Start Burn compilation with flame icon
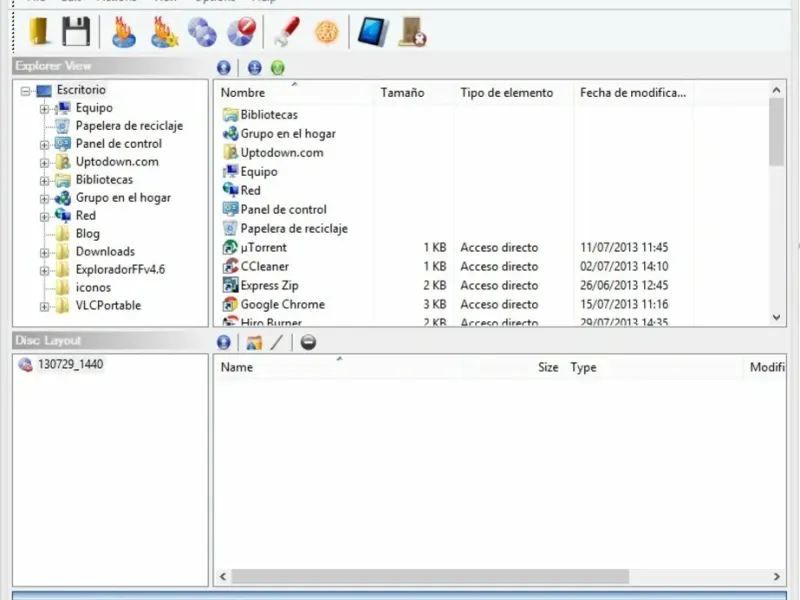800x600 pixels. click(x=124, y=32)
